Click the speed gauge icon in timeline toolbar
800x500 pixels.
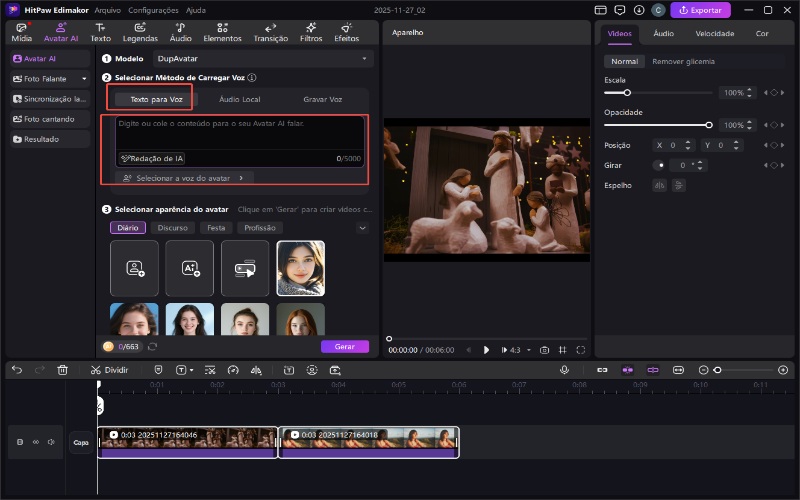pyautogui.click(x=233, y=370)
